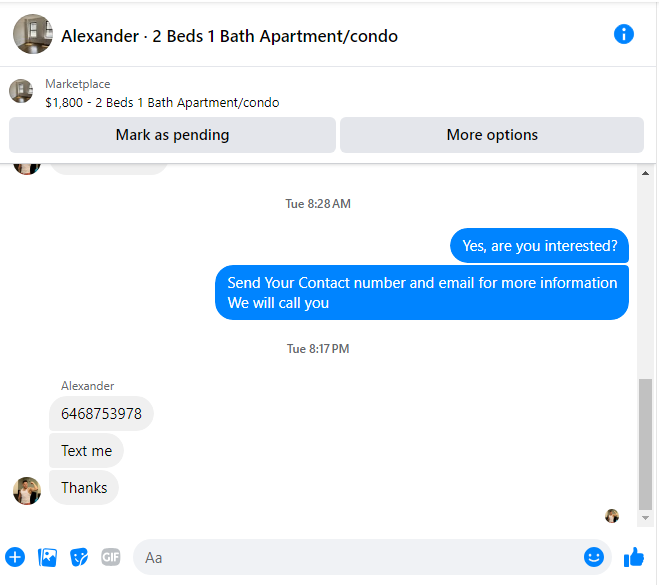This screenshot has height=585, width=659.
Task: Open more actions plus icon
Action: [x=15, y=557]
